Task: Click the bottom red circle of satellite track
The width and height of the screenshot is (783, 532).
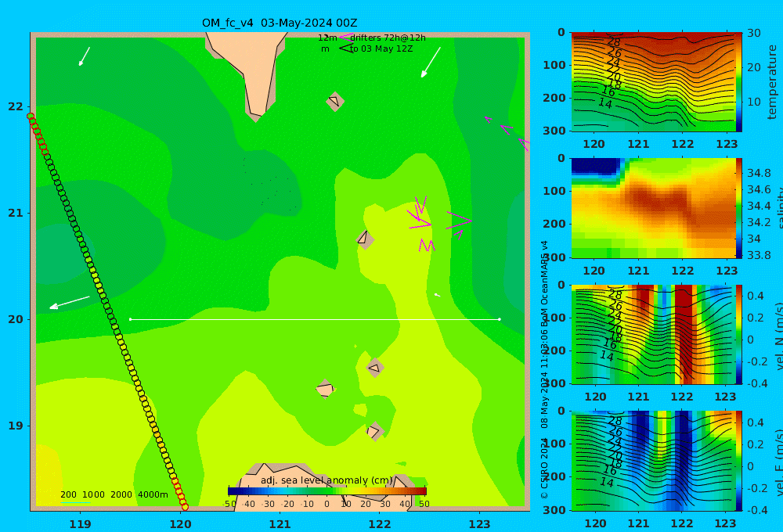Action: pyautogui.click(x=185, y=507)
